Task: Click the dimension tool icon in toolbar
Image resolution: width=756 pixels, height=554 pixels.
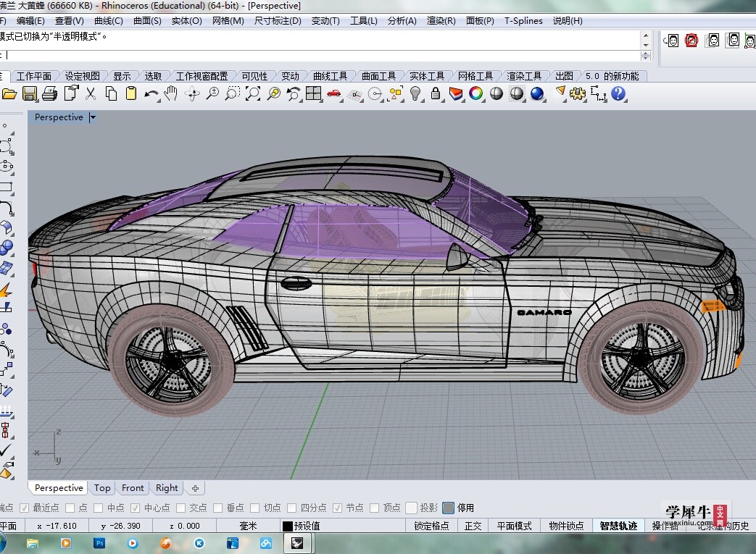Action: (598, 93)
